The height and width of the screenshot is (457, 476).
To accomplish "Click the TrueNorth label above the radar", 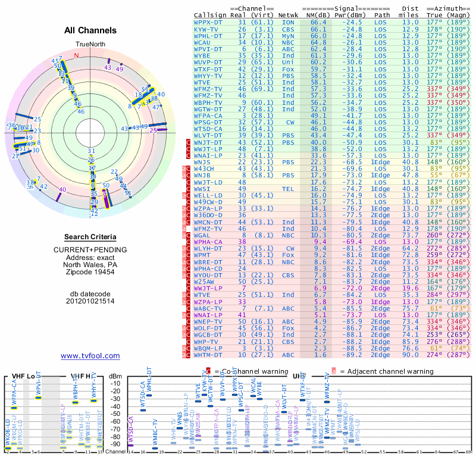I will [90, 45].
